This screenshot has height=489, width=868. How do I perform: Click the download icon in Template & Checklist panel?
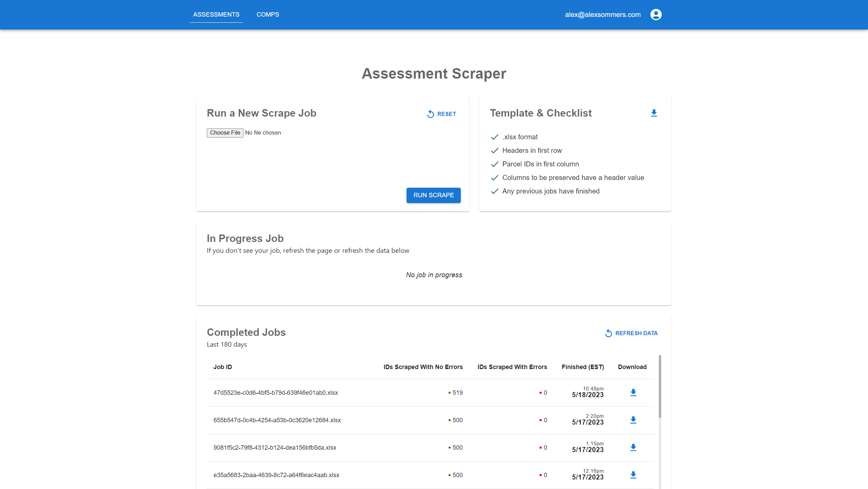pos(654,113)
